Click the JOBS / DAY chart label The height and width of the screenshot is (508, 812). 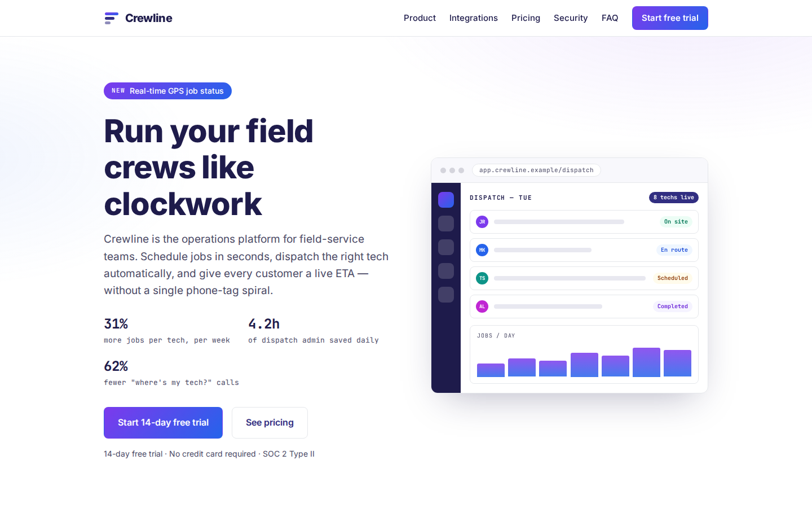[496, 336]
